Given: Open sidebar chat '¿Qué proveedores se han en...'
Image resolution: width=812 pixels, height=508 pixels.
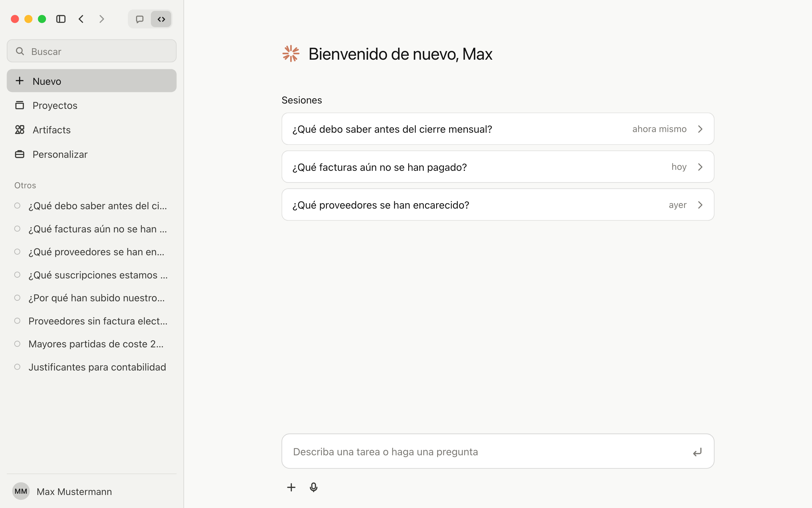Looking at the screenshot, I should point(92,252).
